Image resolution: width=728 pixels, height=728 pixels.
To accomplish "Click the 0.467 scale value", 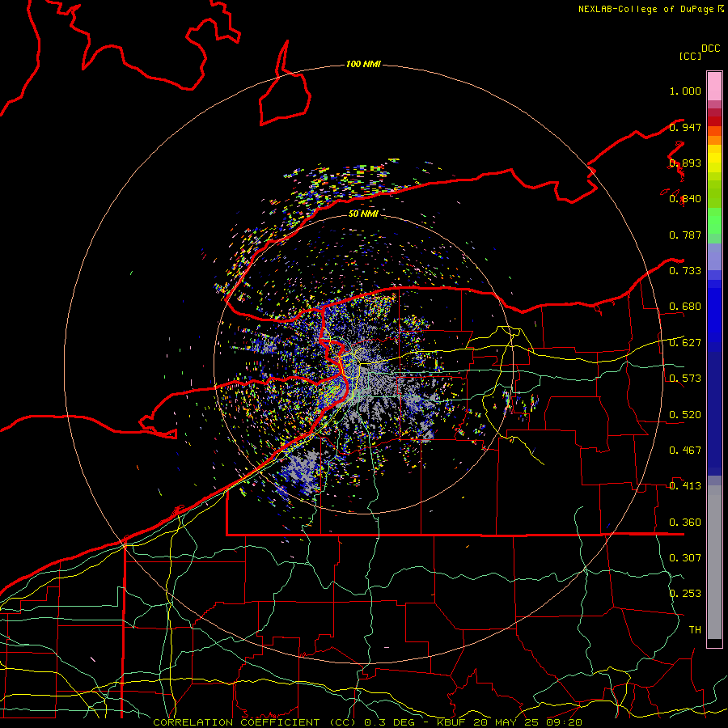I will pyautogui.click(x=685, y=451).
